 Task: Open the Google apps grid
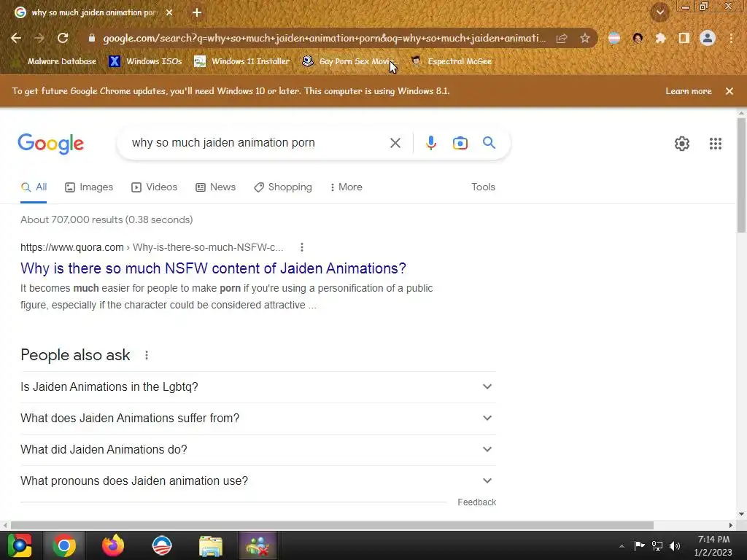(715, 144)
